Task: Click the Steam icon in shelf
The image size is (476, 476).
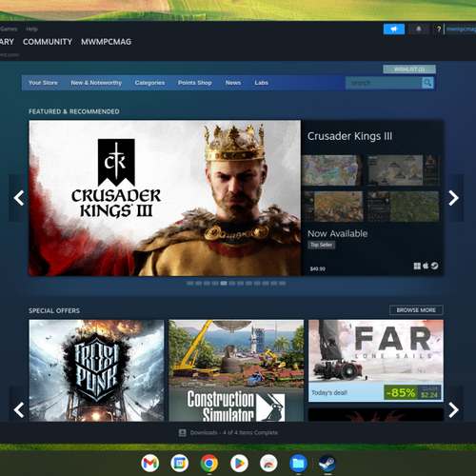Action: pyautogui.click(x=327, y=464)
